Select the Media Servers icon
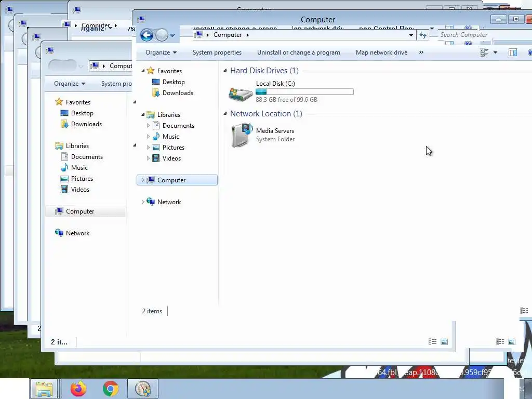Viewport: 532px width, 399px height. pos(241,135)
